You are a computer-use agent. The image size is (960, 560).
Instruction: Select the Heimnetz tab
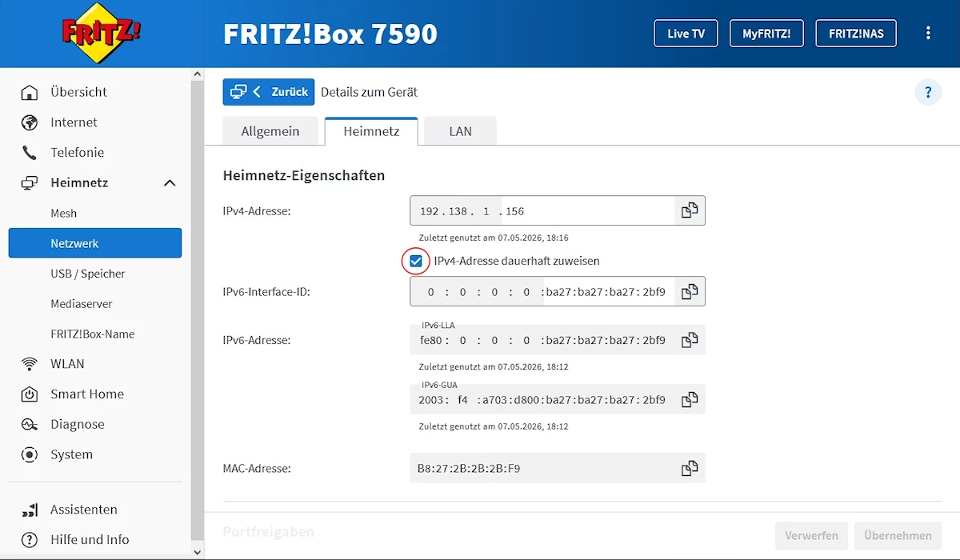371,131
